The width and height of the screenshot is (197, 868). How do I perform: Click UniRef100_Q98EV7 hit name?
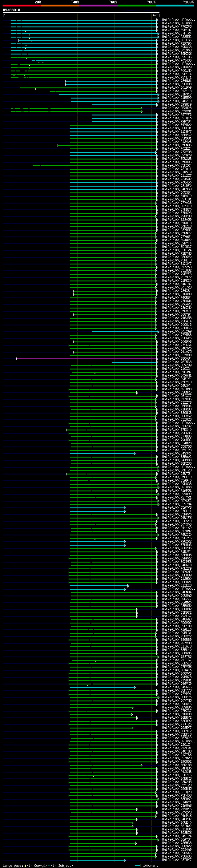pos(176,728)
